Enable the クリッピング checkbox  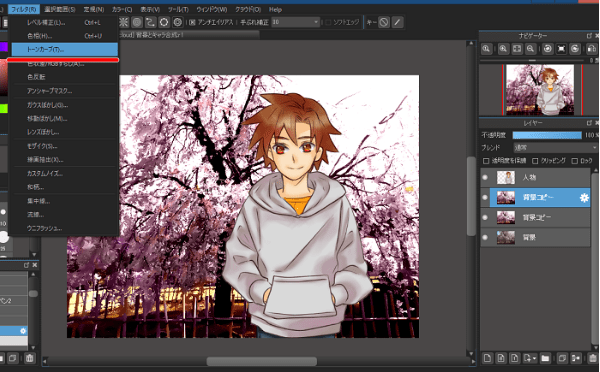(x=535, y=161)
